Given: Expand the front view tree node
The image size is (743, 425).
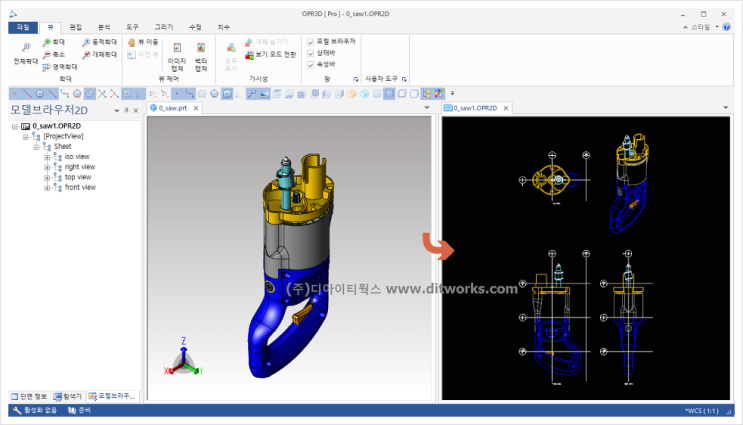Looking at the screenshot, I should [x=47, y=188].
